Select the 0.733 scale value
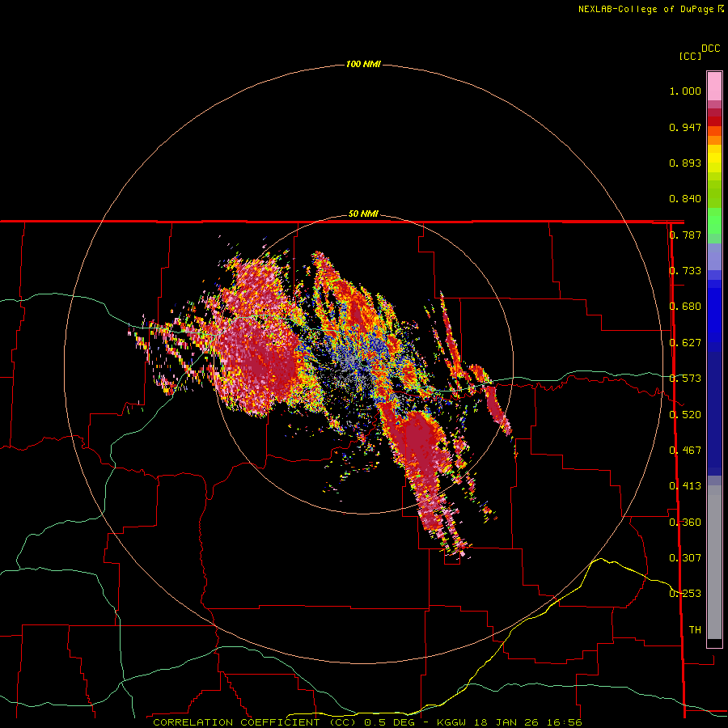This screenshot has width=728, height=728. click(685, 271)
